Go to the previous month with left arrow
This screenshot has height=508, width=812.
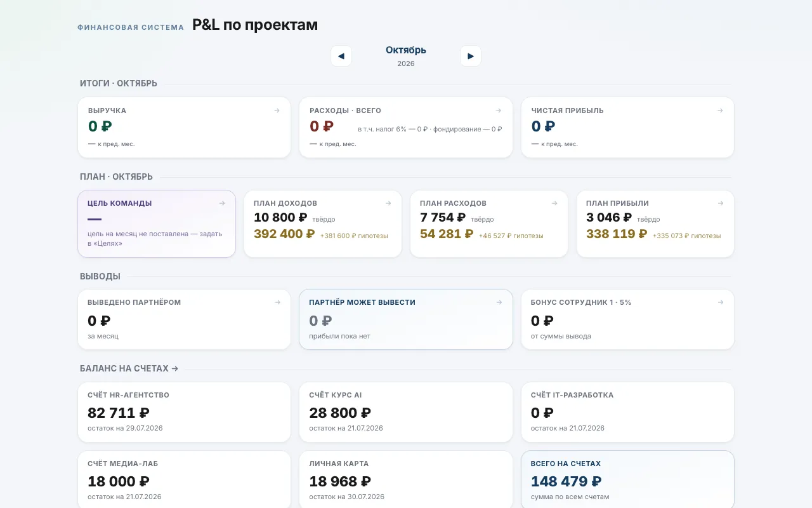click(x=341, y=56)
